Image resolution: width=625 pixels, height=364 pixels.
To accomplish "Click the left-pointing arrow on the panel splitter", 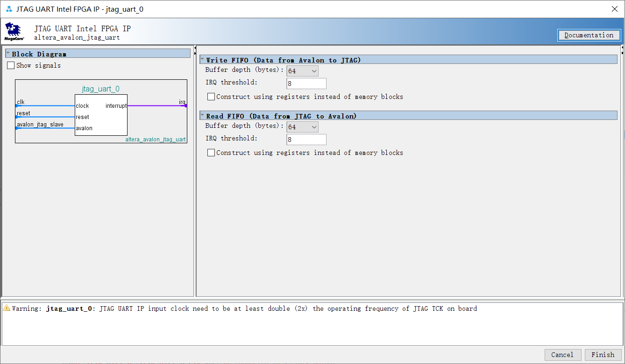I will (x=195, y=49).
